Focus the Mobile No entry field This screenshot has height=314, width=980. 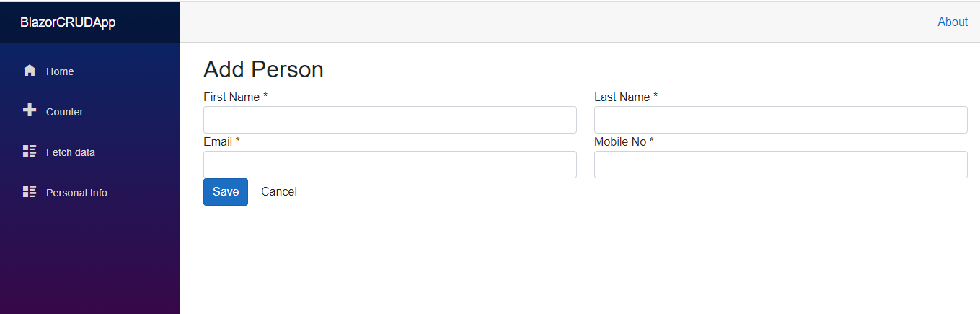pyautogui.click(x=780, y=165)
